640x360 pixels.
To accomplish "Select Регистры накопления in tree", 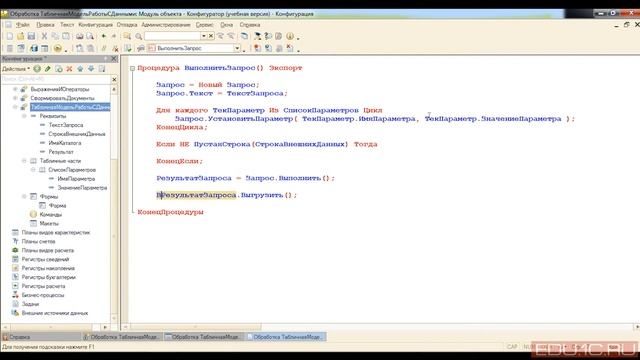I will tap(48, 268).
